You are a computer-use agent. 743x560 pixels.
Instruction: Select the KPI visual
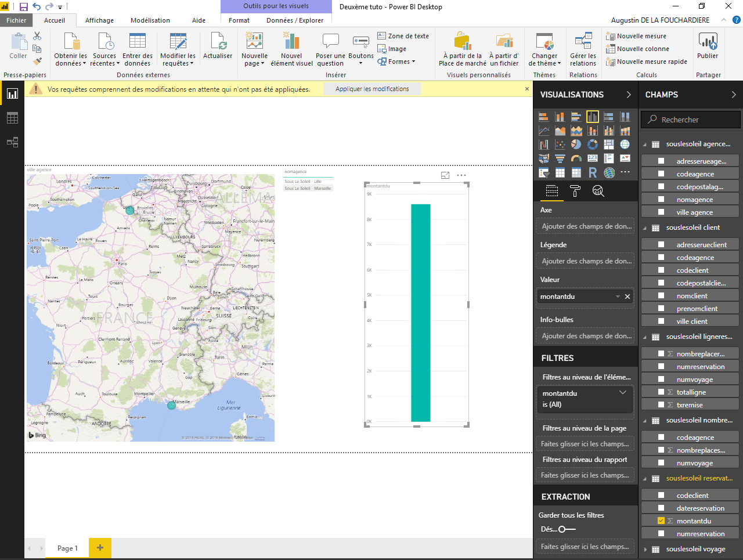625,158
